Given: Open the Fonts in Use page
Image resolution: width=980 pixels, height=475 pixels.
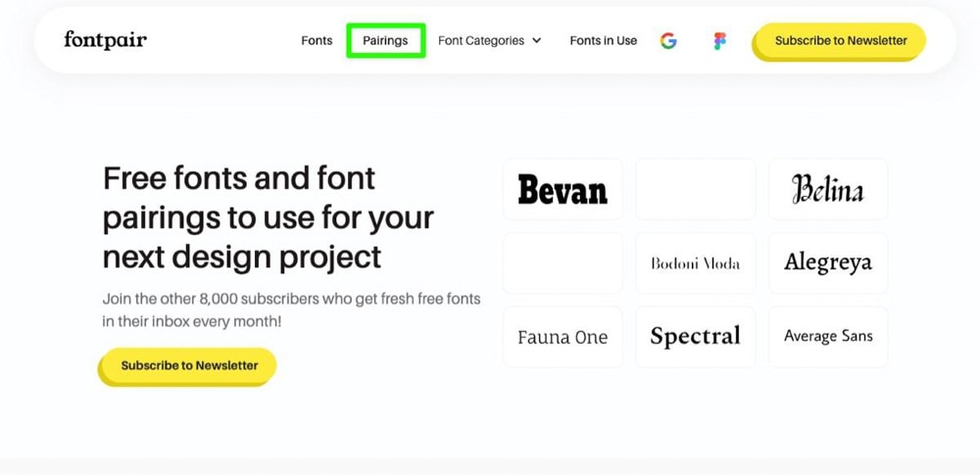Looking at the screenshot, I should [603, 41].
